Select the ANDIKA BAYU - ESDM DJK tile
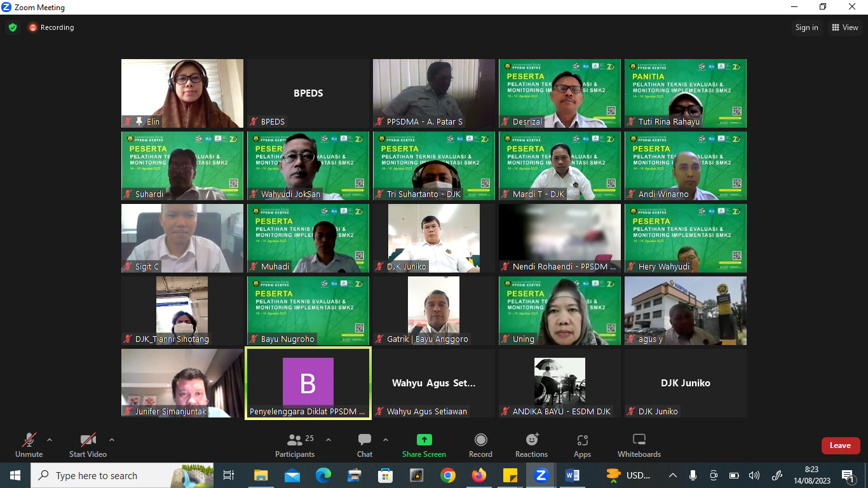868x488 pixels. pos(560,383)
